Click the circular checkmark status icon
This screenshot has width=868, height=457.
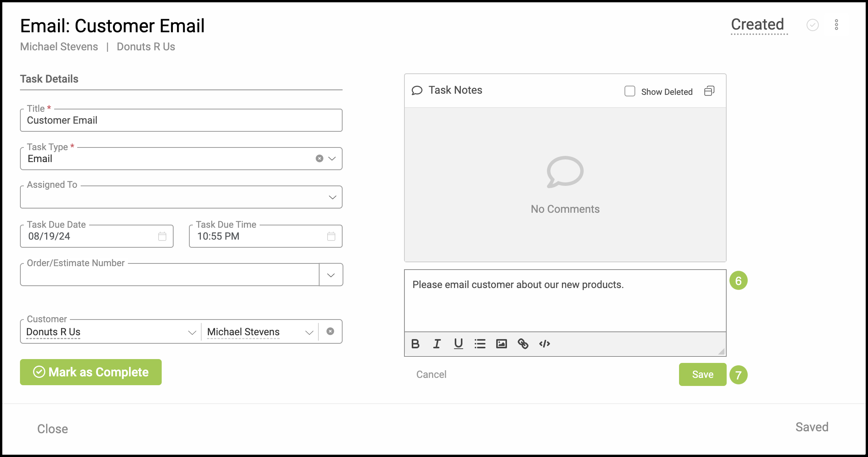tap(812, 25)
